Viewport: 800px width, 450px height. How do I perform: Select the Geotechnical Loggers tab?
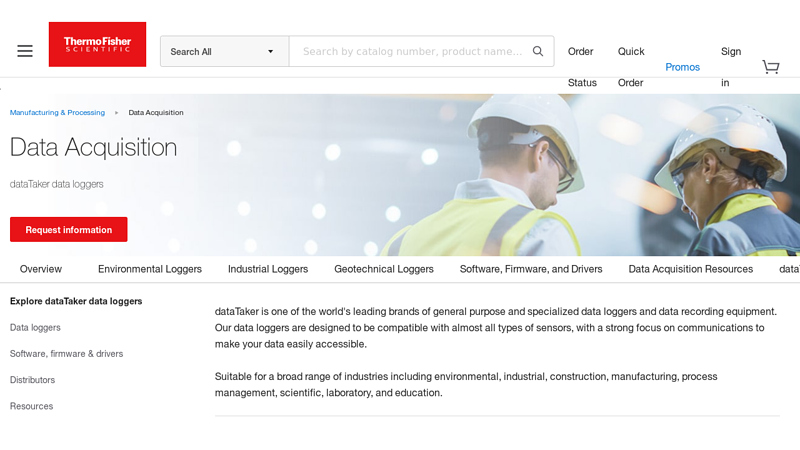tap(384, 269)
